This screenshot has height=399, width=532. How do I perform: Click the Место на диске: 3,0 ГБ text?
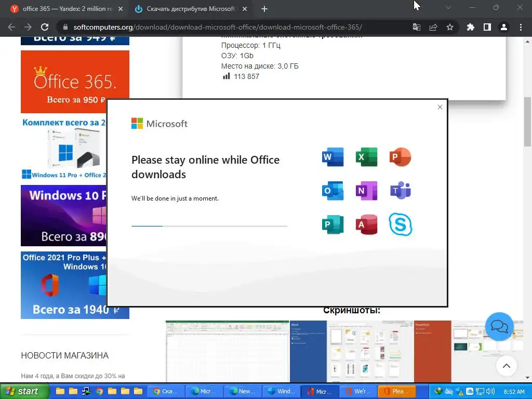point(260,66)
